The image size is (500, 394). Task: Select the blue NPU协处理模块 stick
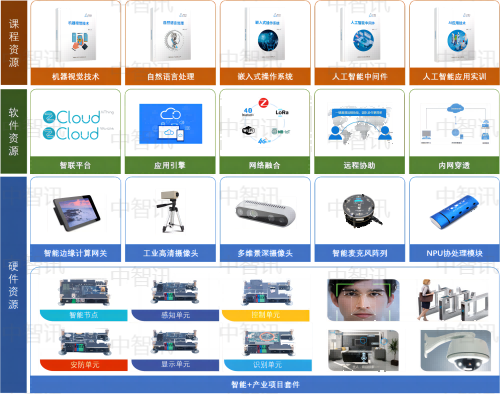[x=455, y=213]
